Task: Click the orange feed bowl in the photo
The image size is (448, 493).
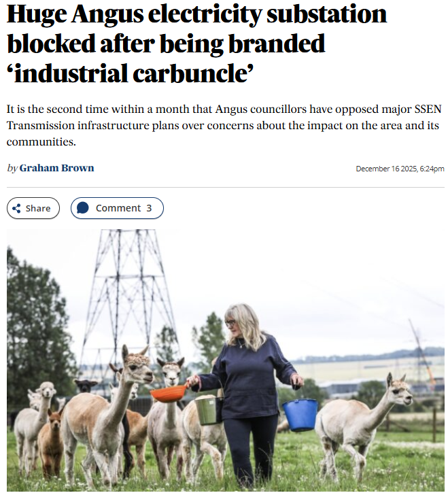Action: tap(169, 394)
